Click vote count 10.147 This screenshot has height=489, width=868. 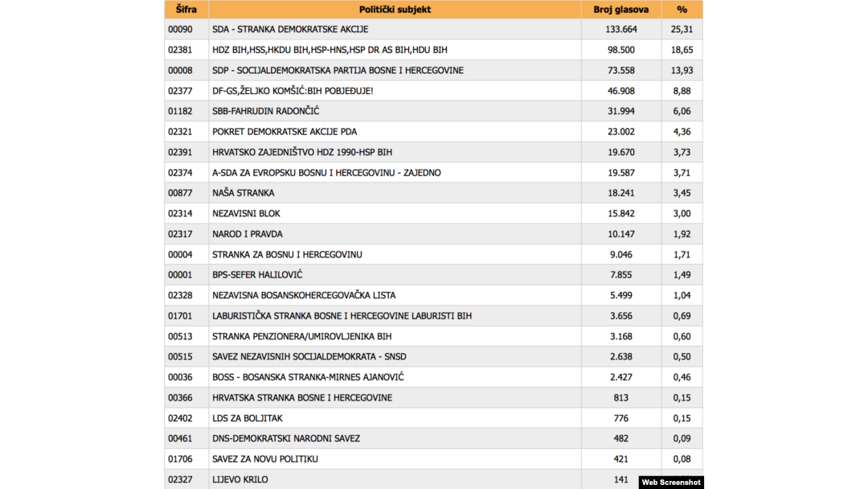[621, 234]
